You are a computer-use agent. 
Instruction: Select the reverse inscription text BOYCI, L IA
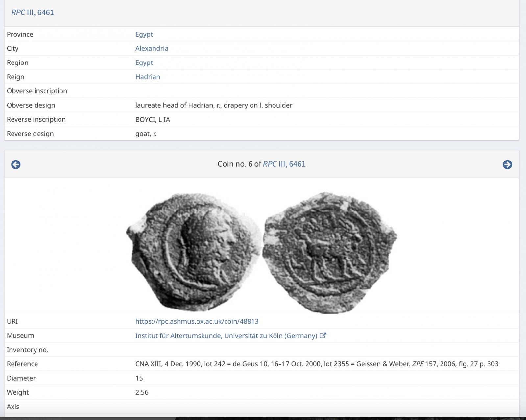pyautogui.click(x=153, y=119)
